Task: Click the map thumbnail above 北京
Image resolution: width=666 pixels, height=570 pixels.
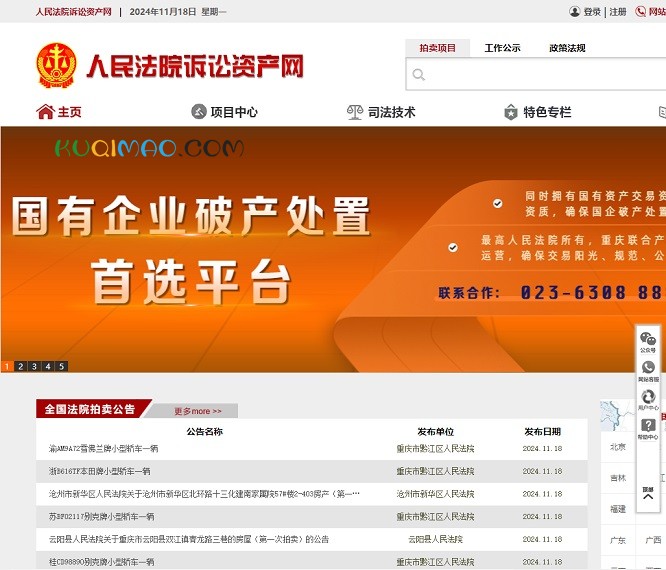Action: pyautogui.click(x=617, y=415)
